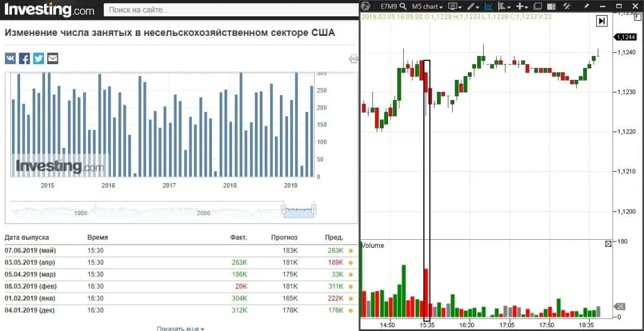Screen dimensions: 644x331
Task: Click the yellow dot in 03.05.2019 row
Action: pos(350,262)
